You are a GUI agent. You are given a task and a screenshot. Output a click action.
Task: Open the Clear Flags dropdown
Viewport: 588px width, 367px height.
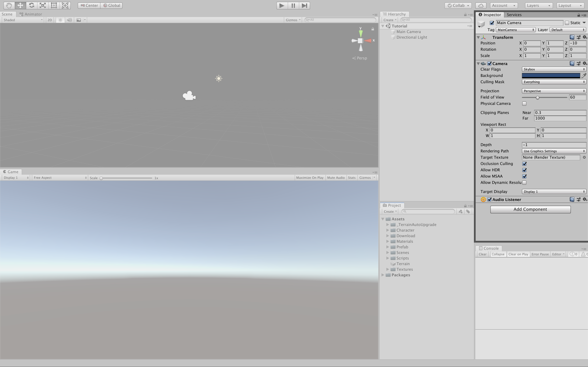[x=554, y=69]
